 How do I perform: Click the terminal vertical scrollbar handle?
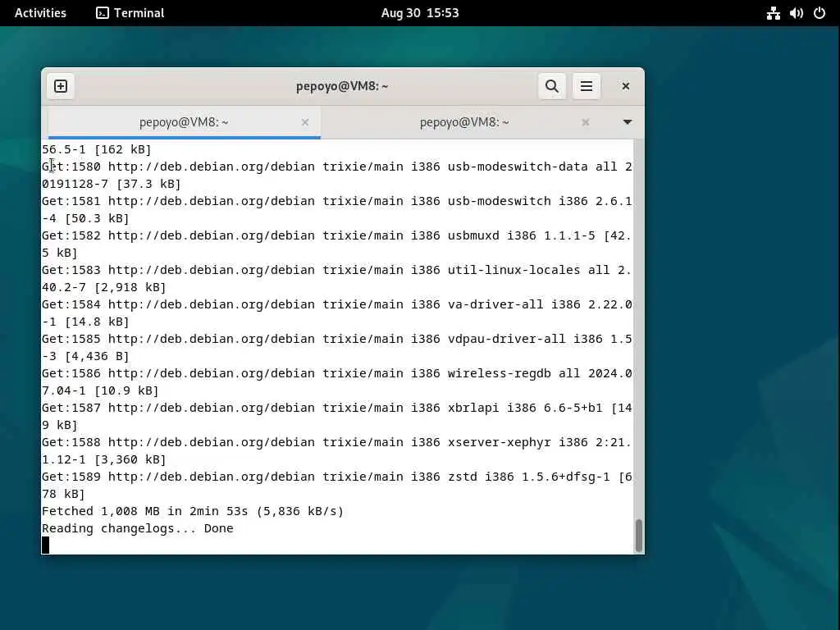click(x=638, y=535)
